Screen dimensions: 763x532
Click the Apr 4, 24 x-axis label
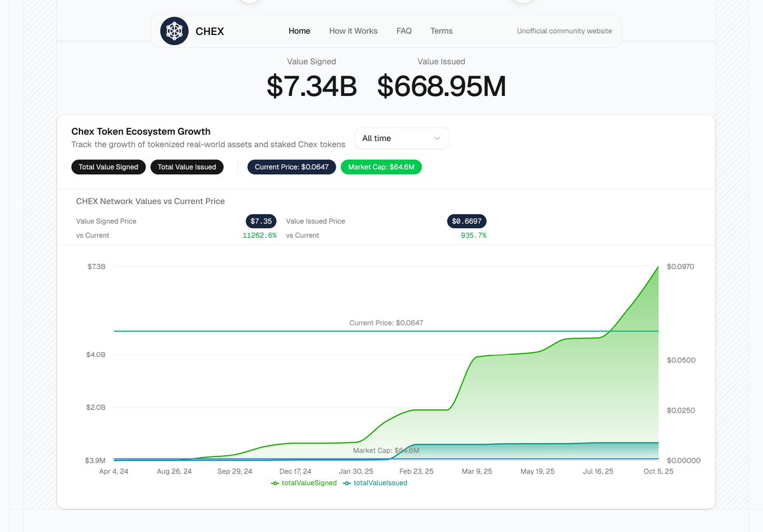click(114, 472)
